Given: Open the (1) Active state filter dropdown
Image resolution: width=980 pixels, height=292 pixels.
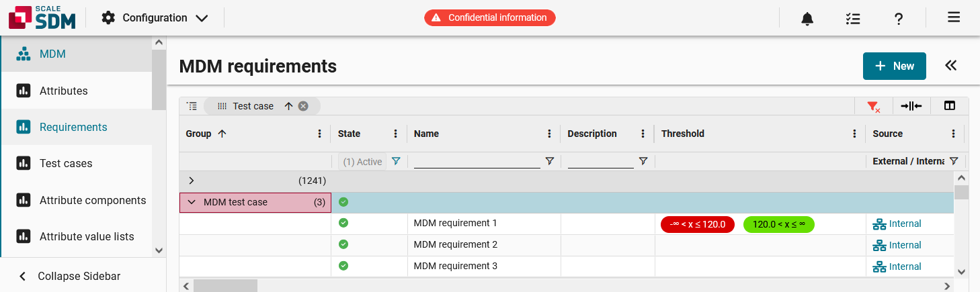Looking at the screenshot, I should pos(362,162).
